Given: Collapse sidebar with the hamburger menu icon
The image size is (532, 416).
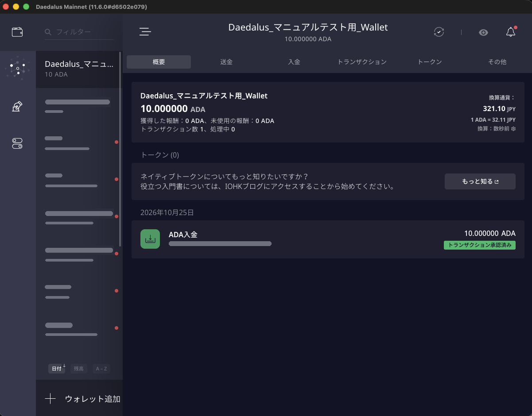Looking at the screenshot, I should coord(145,32).
